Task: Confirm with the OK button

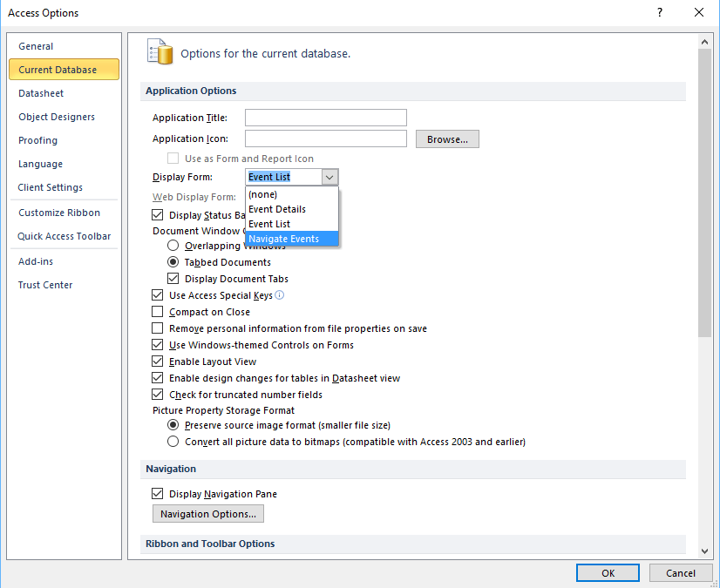Action: pyautogui.click(x=608, y=572)
